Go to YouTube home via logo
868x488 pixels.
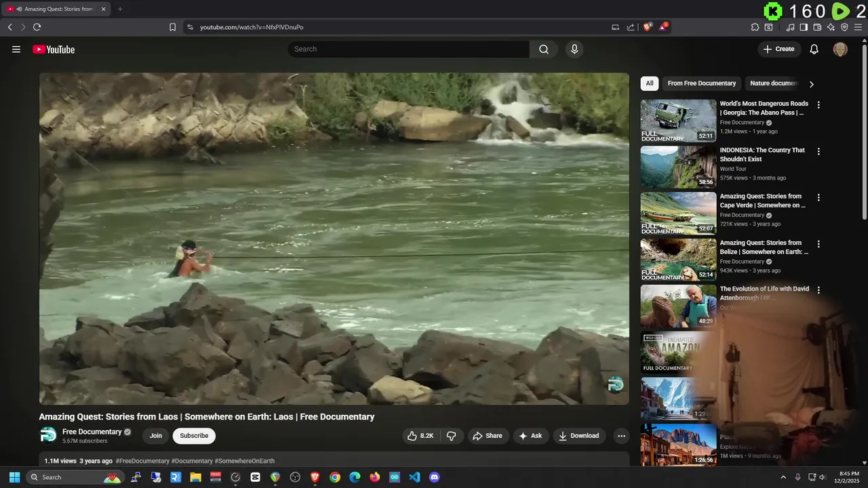click(x=54, y=49)
